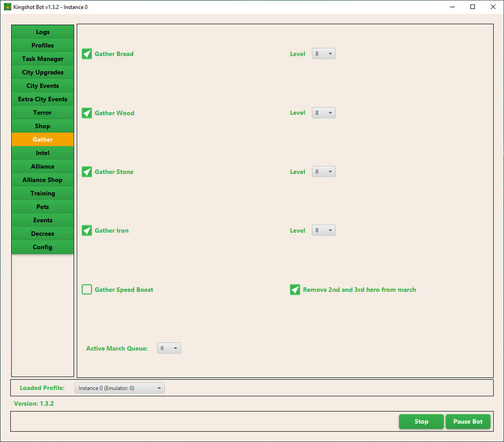Select the Config tab in sidebar
504x442 pixels.
(43, 247)
